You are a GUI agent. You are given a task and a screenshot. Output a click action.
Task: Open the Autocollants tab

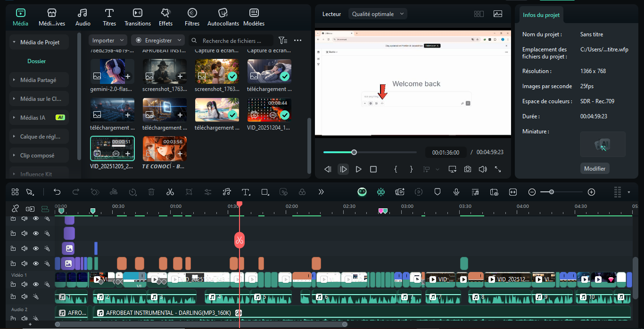pyautogui.click(x=223, y=17)
